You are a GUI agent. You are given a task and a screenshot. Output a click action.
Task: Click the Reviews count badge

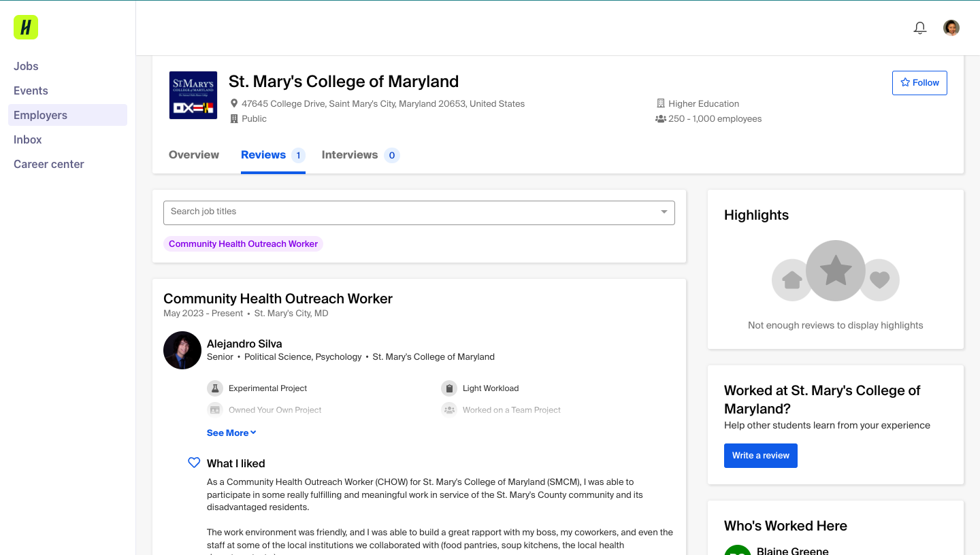298,155
